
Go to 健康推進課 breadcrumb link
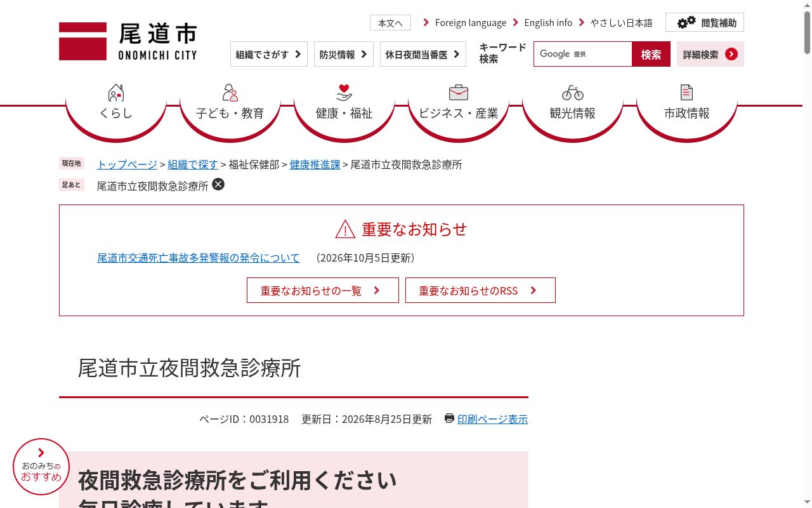coord(315,164)
